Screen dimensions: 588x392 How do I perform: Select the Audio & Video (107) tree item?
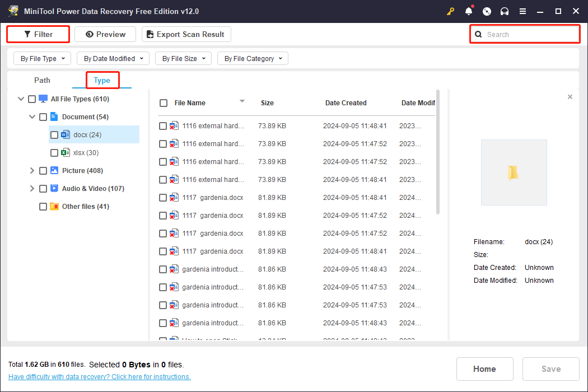click(x=93, y=189)
